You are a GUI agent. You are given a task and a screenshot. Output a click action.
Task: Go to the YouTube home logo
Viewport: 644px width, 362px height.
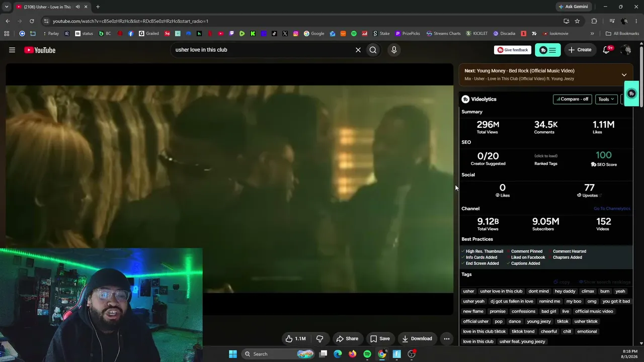[x=40, y=50]
